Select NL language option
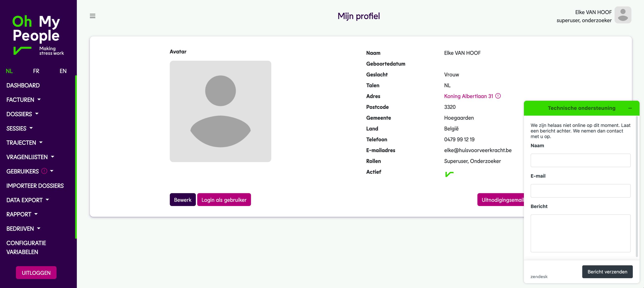 pyautogui.click(x=9, y=71)
